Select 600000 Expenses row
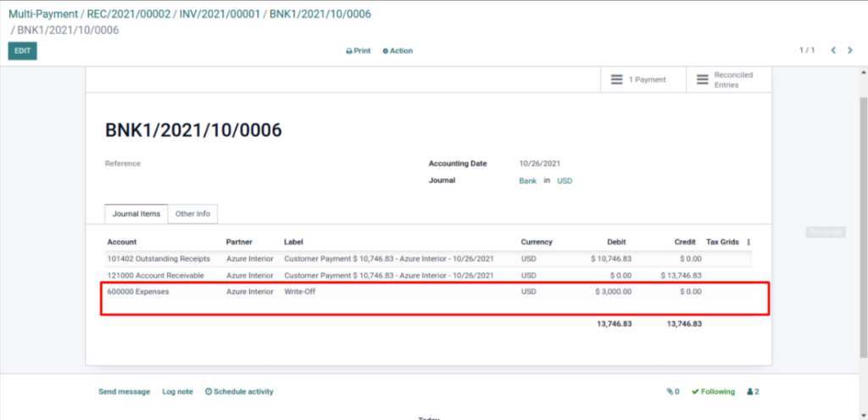The image size is (868, 420). pos(428,291)
